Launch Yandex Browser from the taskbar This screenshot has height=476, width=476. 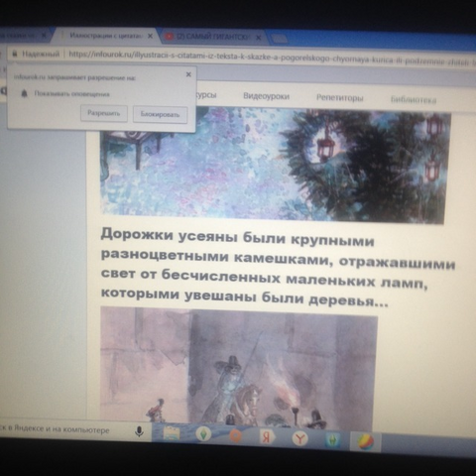point(299,438)
